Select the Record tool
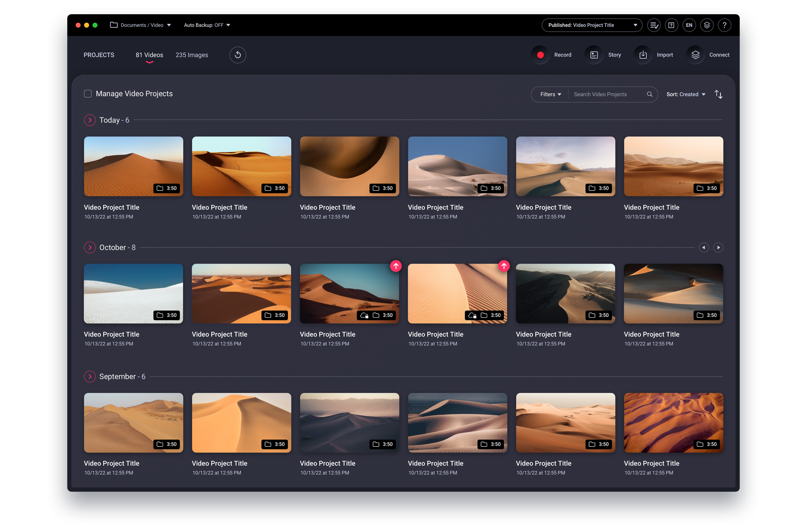Screen dimensions: 807x532 [540, 55]
